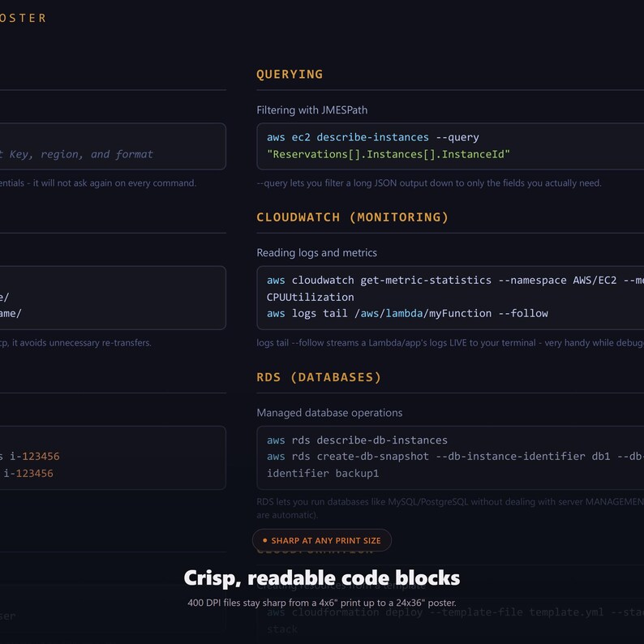Click the upper 'i-123456' instance ID line
This screenshot has width=644, height=644.
tap(29, 457)
